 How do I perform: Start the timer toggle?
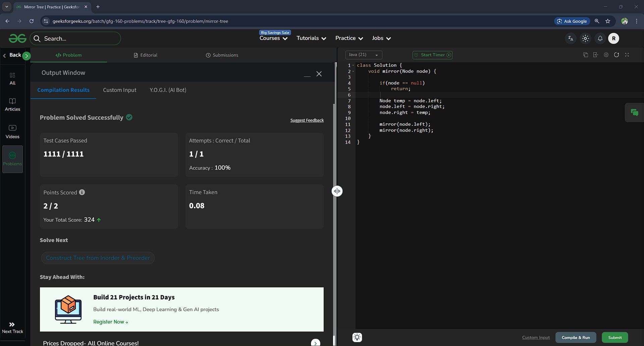coord(432,55)
